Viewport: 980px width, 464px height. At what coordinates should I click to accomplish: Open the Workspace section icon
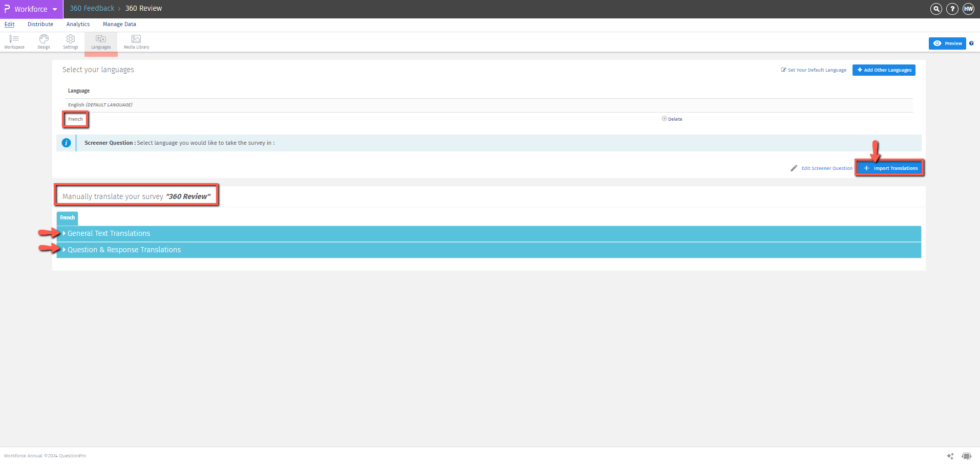(x=14, y=42)
